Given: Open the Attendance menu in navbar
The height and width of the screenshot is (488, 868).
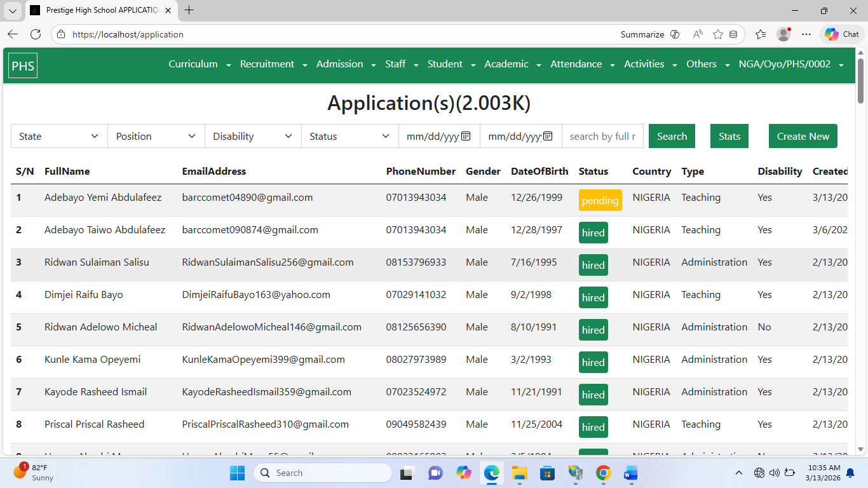Looking at the screenshot, I should 582,64.
